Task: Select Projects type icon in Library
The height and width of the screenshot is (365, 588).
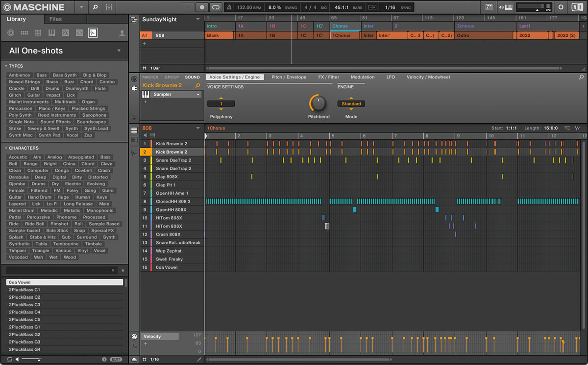Action: pyautogui.click(x=11, y=33)
